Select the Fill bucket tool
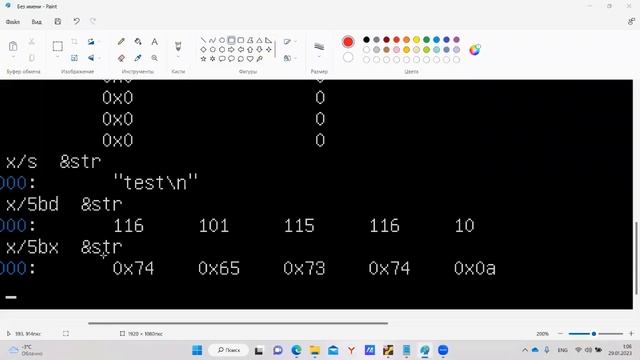The width and height of the screenshot is (640, 360). coord(138,42)
